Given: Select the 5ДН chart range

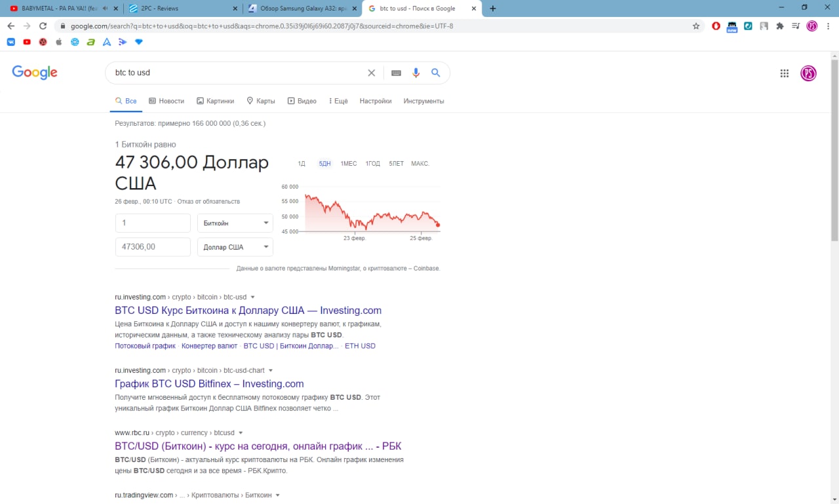Looking at the screenshot, I should point(324,164).
